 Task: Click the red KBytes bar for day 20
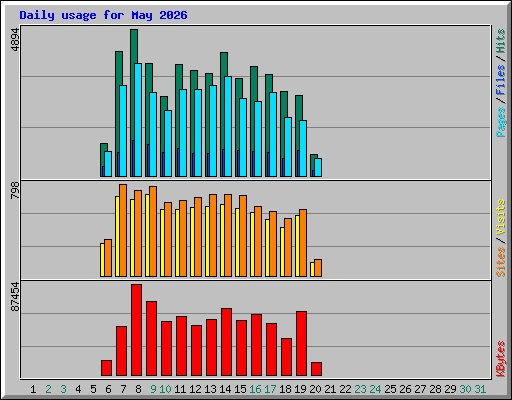317,369
